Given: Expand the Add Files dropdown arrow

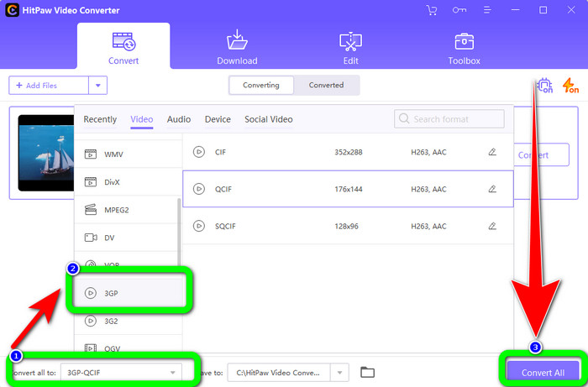Looking at the screenshot, I should (98, 86).
